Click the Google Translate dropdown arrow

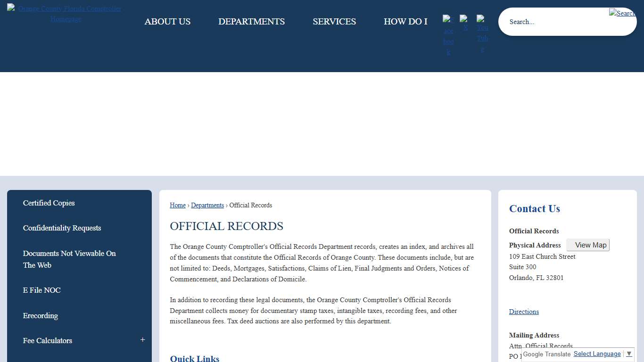click(630, 354)
